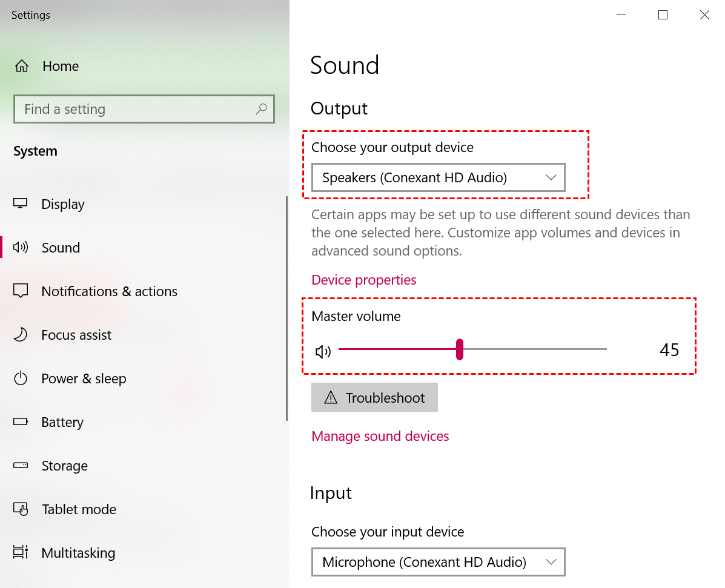Open Manage sound devices link
Screen dimensions: 725x588
coord(380,436)
